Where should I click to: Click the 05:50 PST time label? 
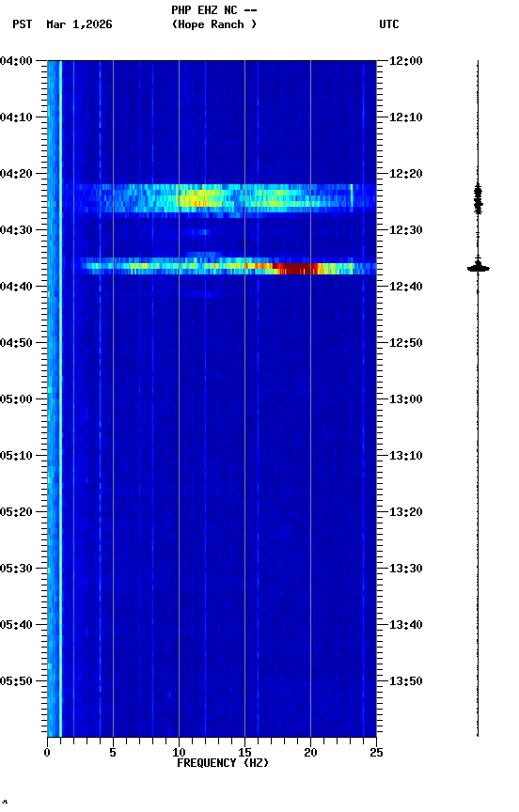(16, 681)
